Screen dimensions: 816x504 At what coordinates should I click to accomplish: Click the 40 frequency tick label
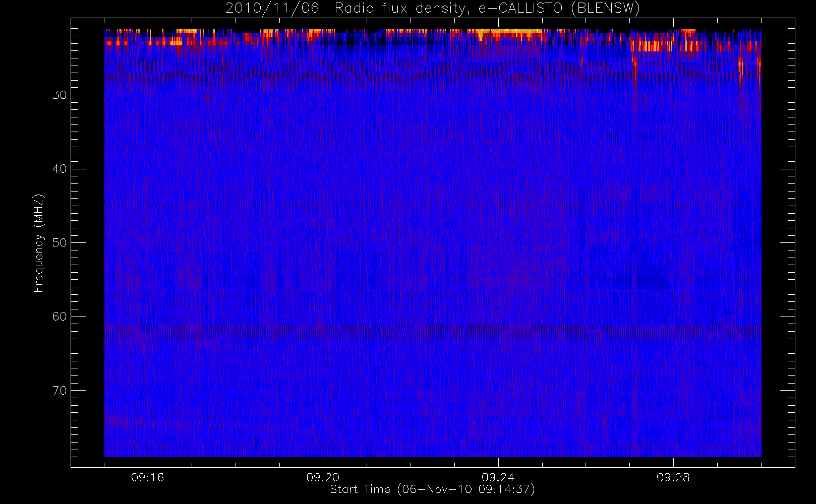60,169
